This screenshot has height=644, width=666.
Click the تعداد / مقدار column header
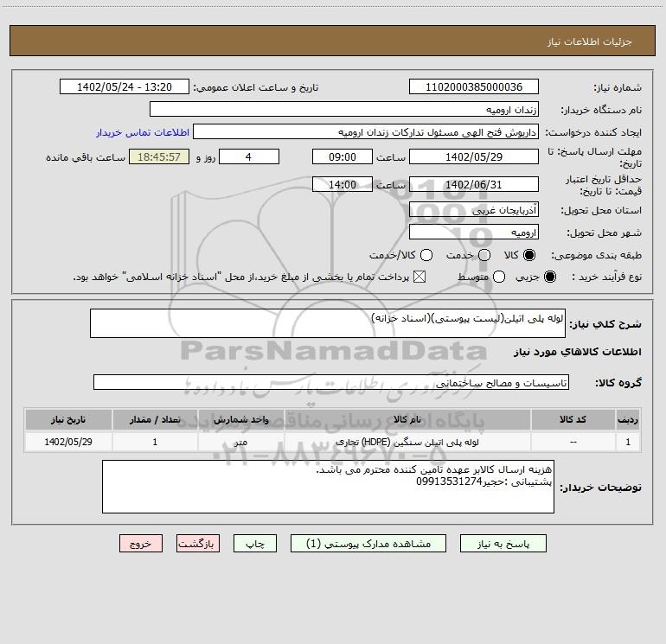click(155, 419)
